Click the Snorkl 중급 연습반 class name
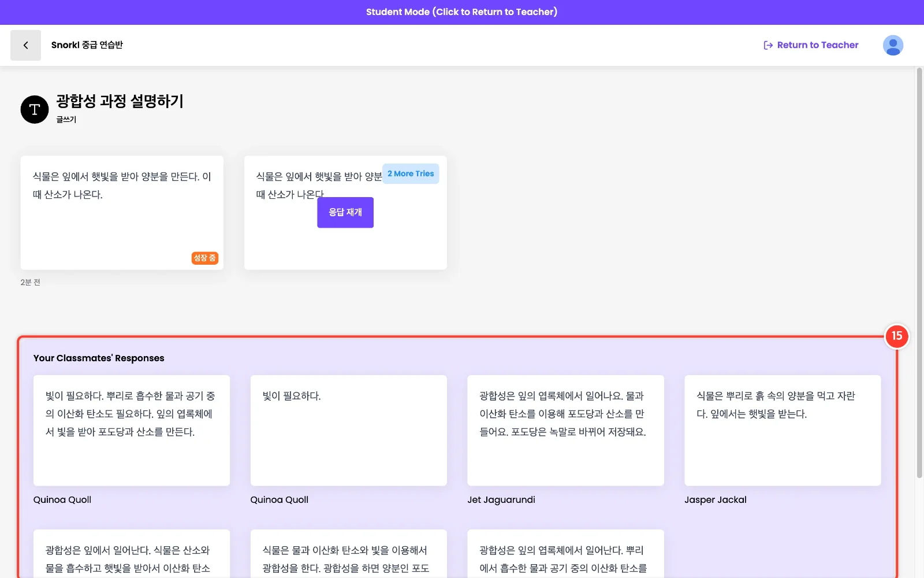Viewport: 924px width, 578px height. (87, 45)
